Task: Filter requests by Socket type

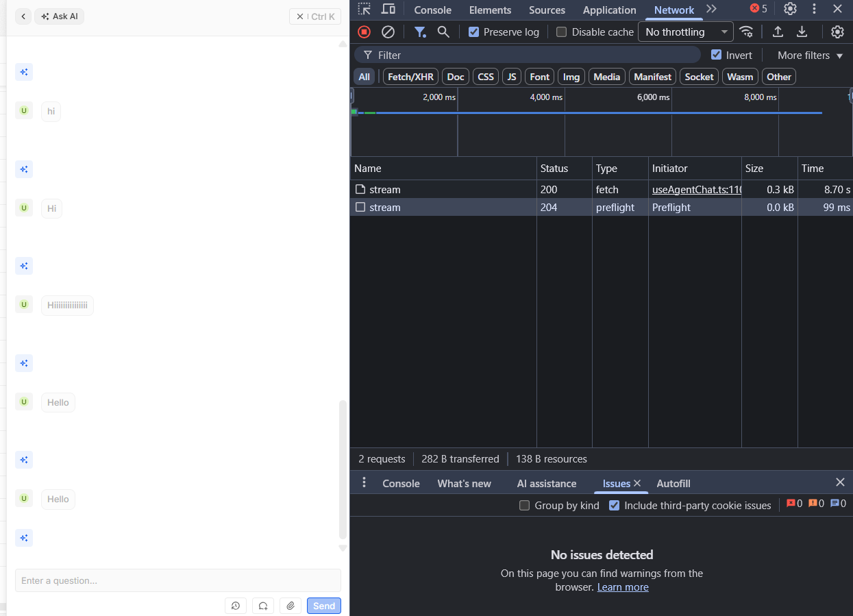Action: coord(699,77)
